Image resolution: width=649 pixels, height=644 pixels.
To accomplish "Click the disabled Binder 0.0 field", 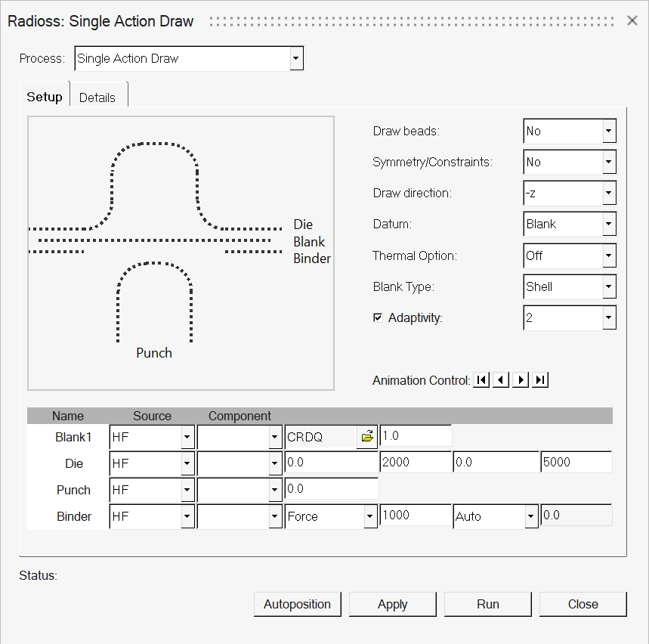I will click(576, 516).
